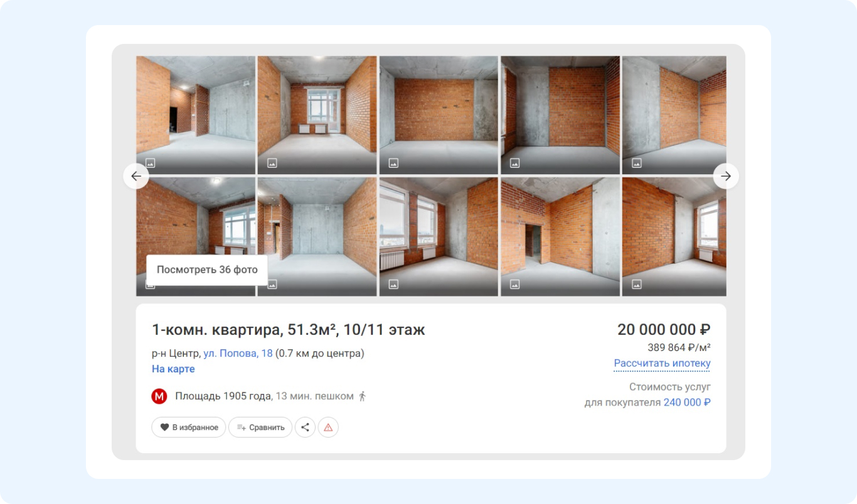Screen dimensions: 857x504
Task: Open the Рассчитать ипотеку mortgage link
Action: pyautogui.click(x=662, y=364)
